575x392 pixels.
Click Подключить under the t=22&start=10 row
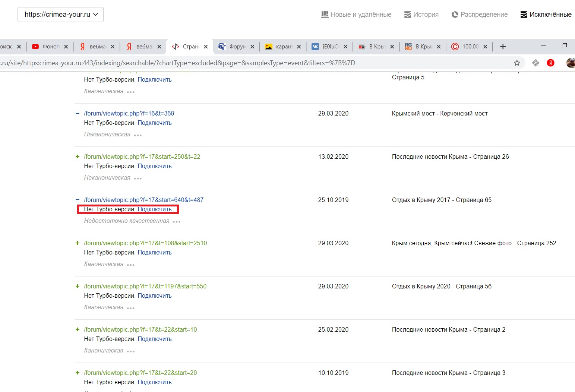(x=155, y=339)
